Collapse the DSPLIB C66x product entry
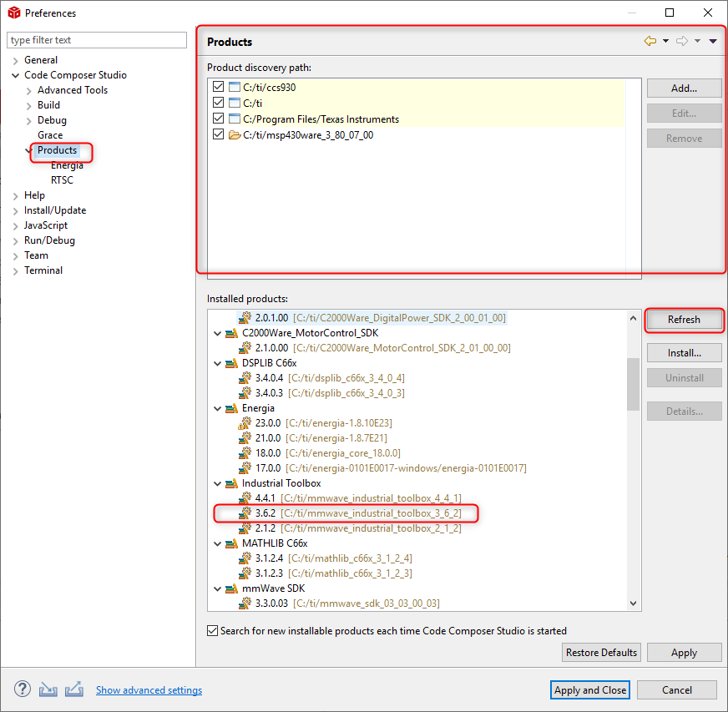 217,362
